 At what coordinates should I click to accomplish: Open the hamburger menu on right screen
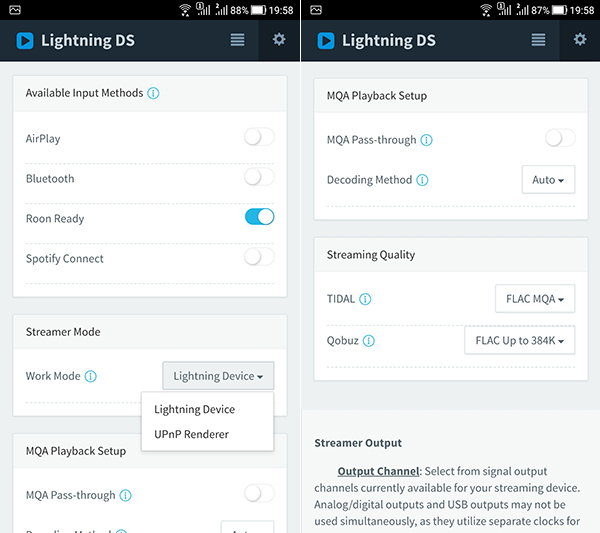pyautogui.click(x=538, y=40)
